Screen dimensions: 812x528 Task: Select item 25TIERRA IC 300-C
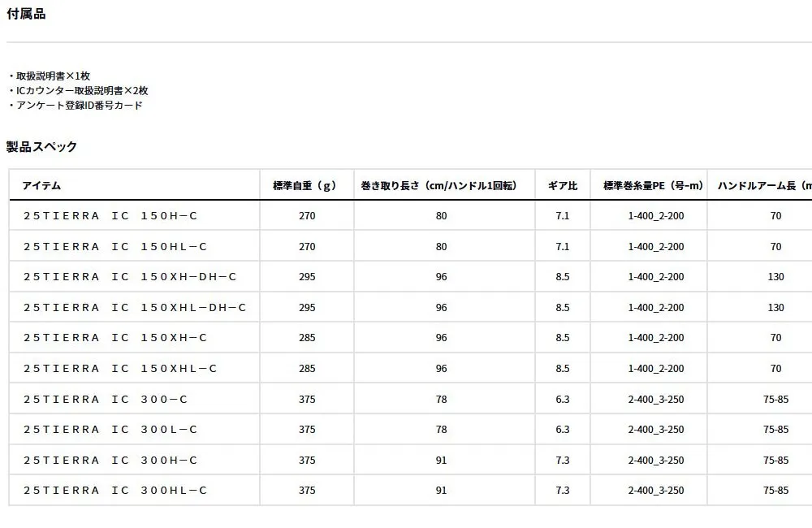point(105,400)
